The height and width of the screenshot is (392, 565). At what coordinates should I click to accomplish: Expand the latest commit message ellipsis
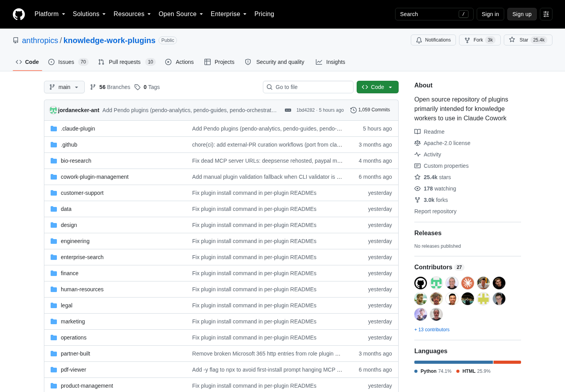(288, 110)
